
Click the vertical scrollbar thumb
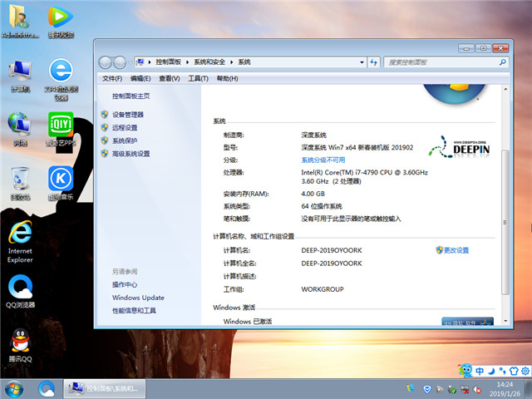pos(505,222)
